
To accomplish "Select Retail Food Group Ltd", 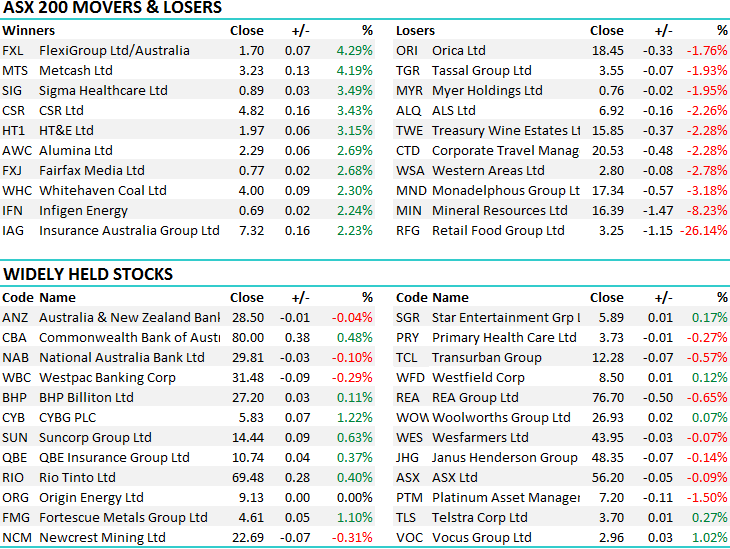I will (x=498, y=230).
